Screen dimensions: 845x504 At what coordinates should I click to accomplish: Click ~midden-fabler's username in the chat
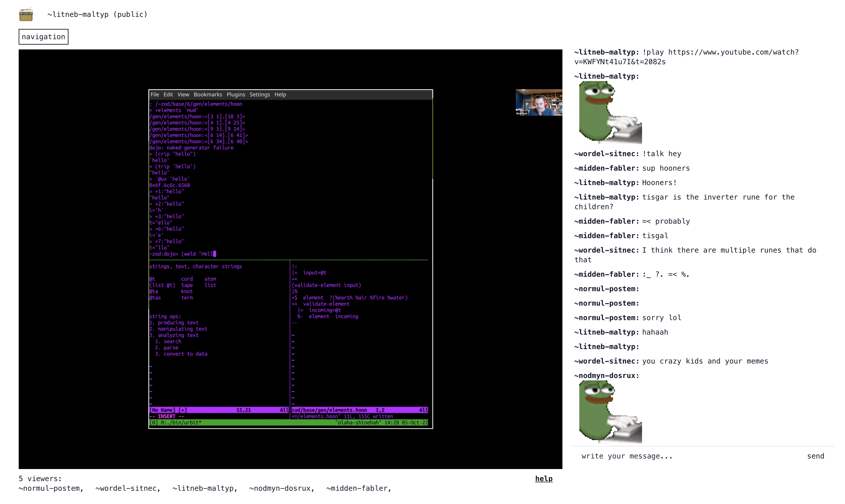[x=606, y=168]
